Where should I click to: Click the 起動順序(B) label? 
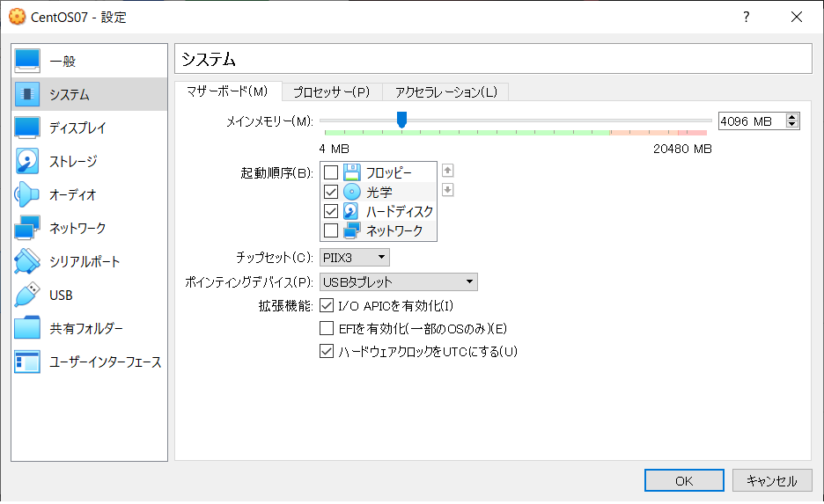[277, 172]
